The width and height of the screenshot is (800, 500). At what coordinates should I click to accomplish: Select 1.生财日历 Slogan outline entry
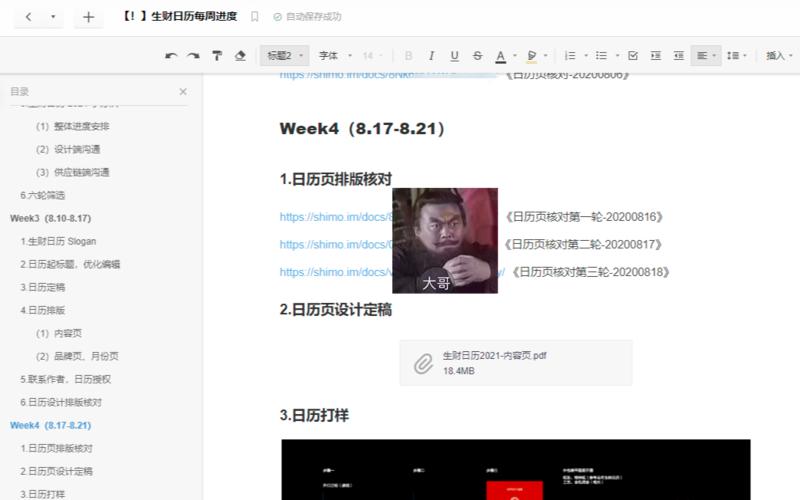[x=58, y=241]
